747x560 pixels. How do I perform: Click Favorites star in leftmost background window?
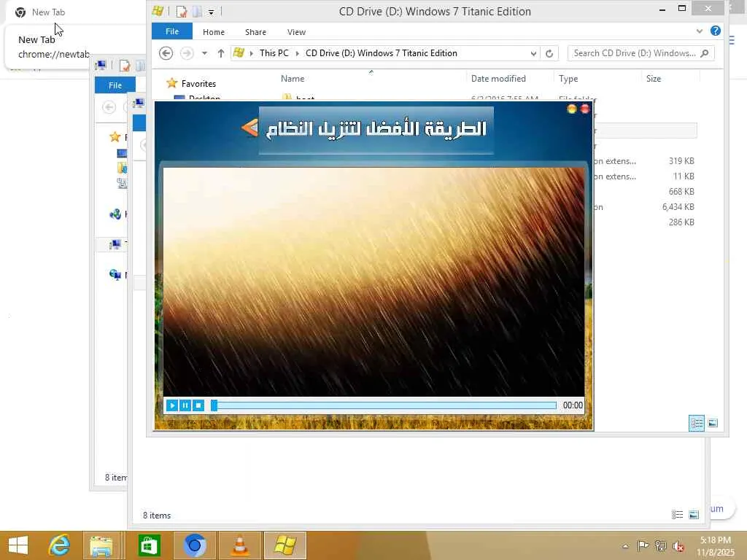pos(115,137)
